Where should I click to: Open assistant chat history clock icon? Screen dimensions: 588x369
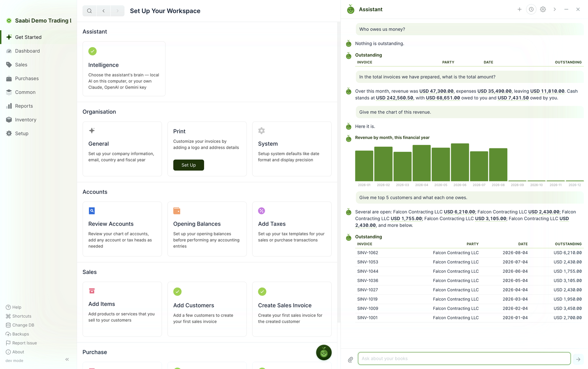click(x=531, y=9)
